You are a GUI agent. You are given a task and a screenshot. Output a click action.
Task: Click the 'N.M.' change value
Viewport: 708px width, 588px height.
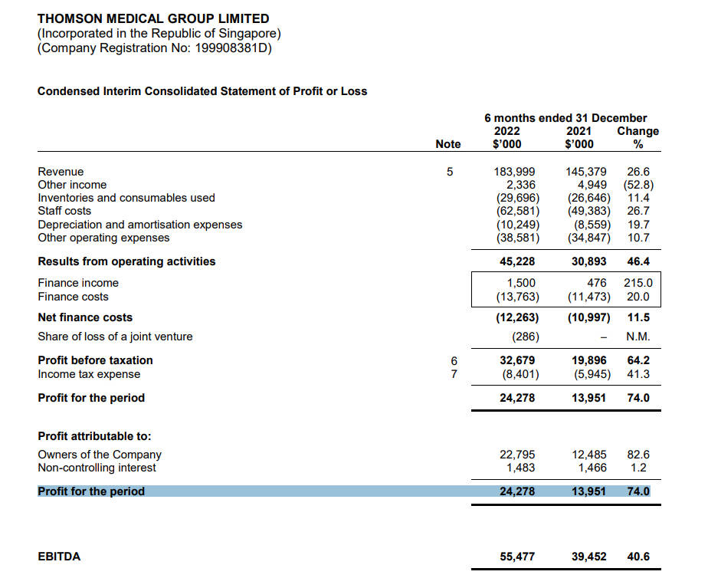point(638,337)
